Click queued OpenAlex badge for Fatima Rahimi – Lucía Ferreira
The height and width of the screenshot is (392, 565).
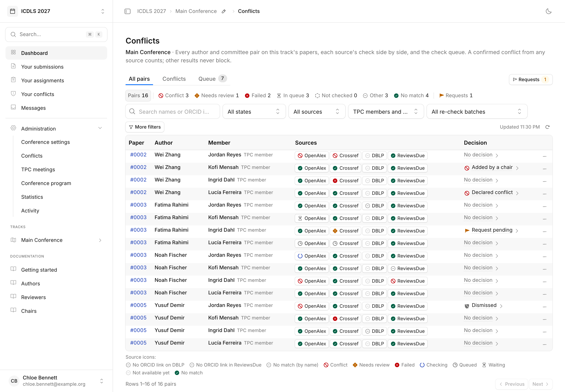[312, 243]
